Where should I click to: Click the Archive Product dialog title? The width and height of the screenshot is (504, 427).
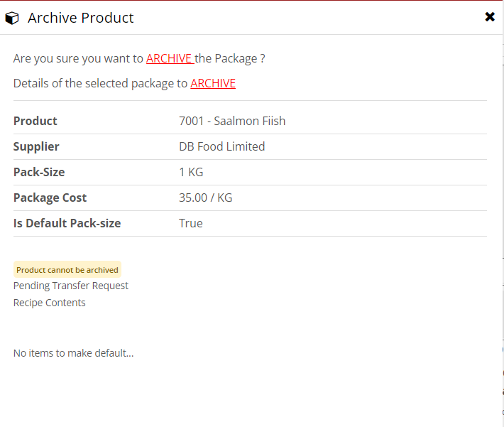pyautogui.click(x=81, y=18)
